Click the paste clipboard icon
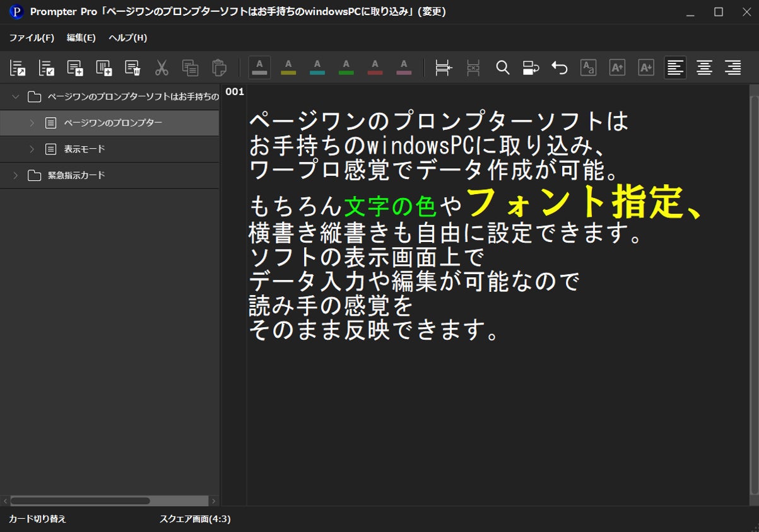 point(219,68)
